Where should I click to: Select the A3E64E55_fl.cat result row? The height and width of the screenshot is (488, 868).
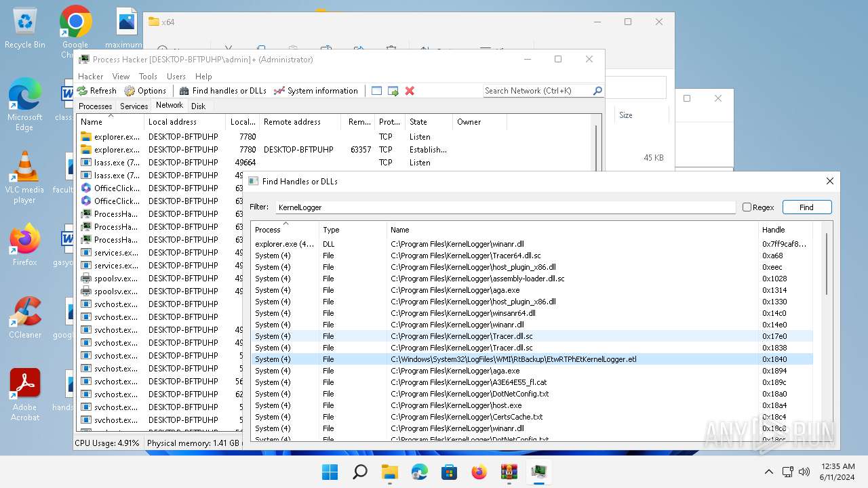pyautogui.click(x=532, y=382)
